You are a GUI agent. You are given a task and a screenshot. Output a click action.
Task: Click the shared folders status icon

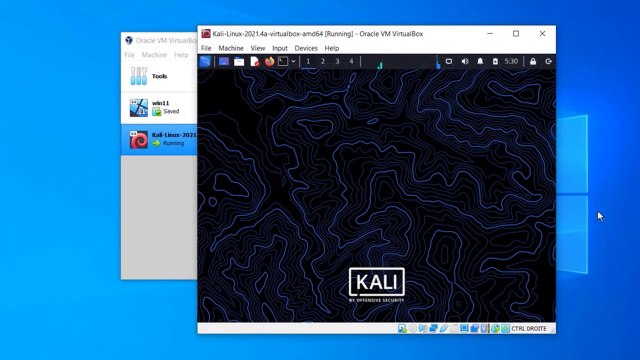454,328
